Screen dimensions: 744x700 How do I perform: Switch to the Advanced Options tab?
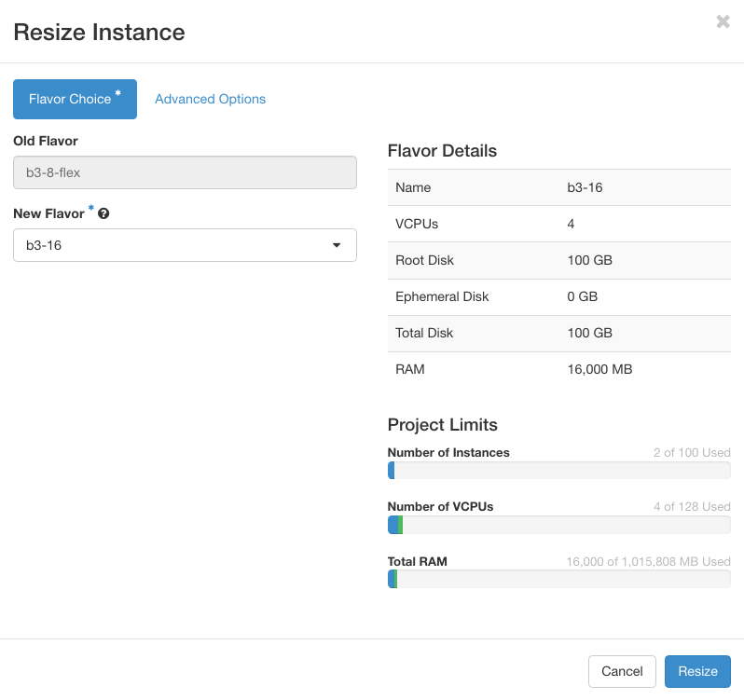210,99
